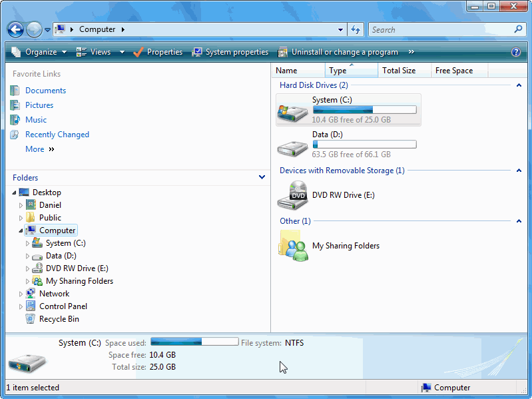Click the Back navigation arrow button
Screen dimensions: 532x399
point(15,29)
